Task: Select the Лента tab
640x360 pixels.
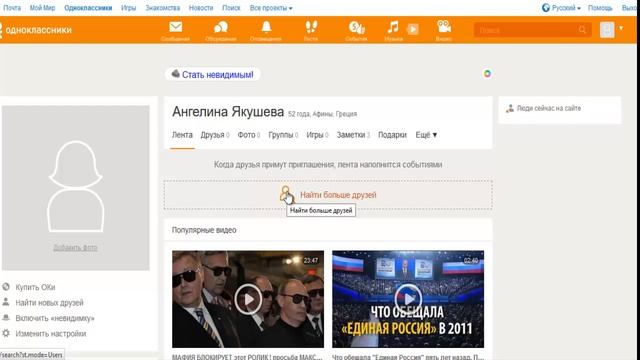Action: pyautogui.click(x=182, y=135)
